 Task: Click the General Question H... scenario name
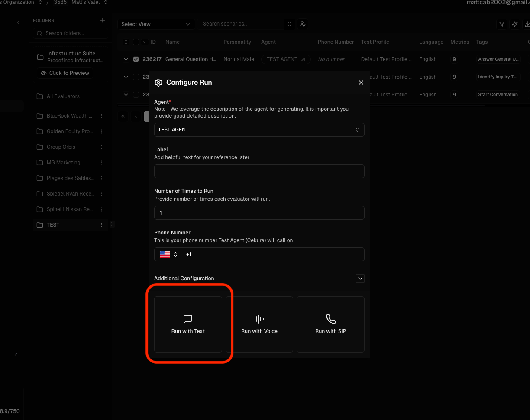[x=191, y=59]
